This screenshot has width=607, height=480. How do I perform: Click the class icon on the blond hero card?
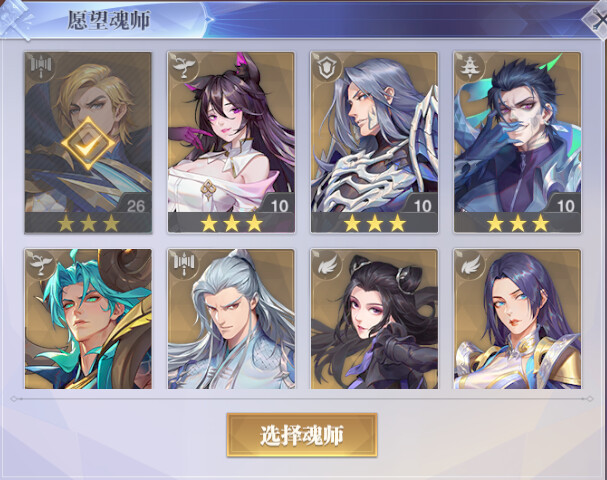tap(41, 68)
